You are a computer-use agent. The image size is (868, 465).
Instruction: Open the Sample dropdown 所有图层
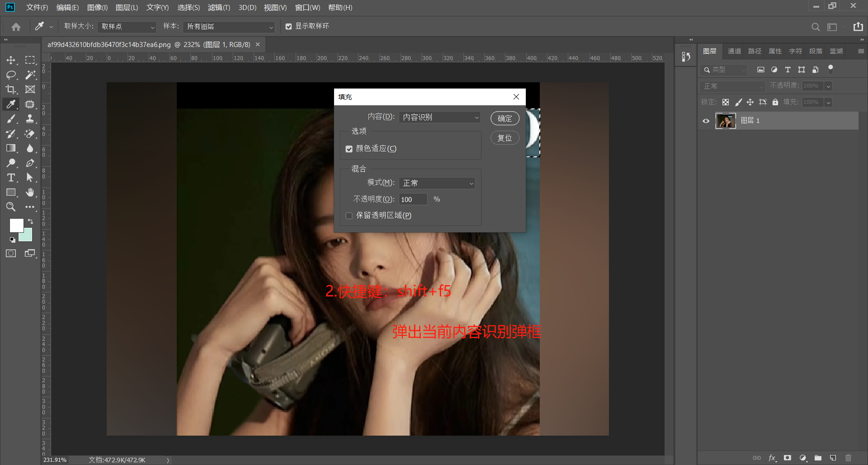coord(229,27)
